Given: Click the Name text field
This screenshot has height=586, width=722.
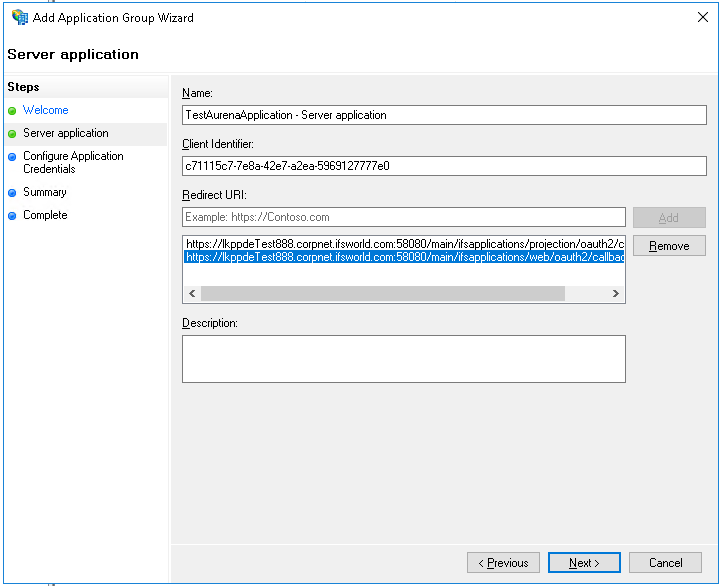Looking at the screenshot, I should [444, 115].
